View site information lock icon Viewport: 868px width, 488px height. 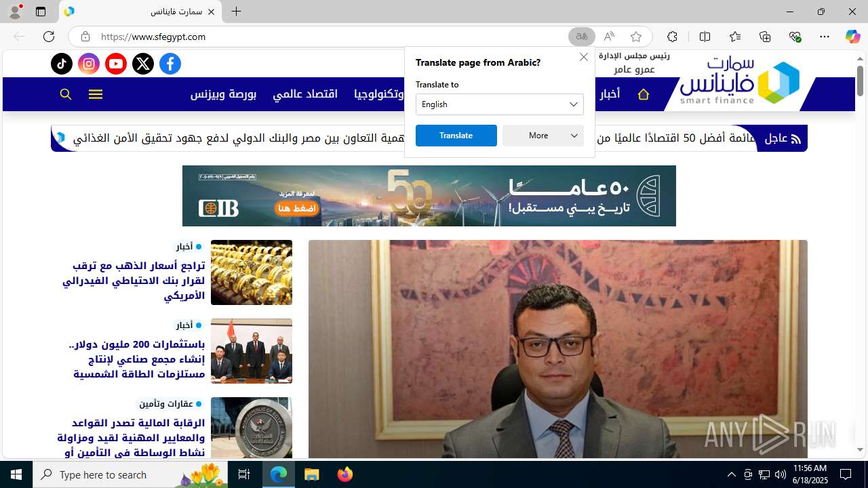pyautogui.click(x=85, y=37)
